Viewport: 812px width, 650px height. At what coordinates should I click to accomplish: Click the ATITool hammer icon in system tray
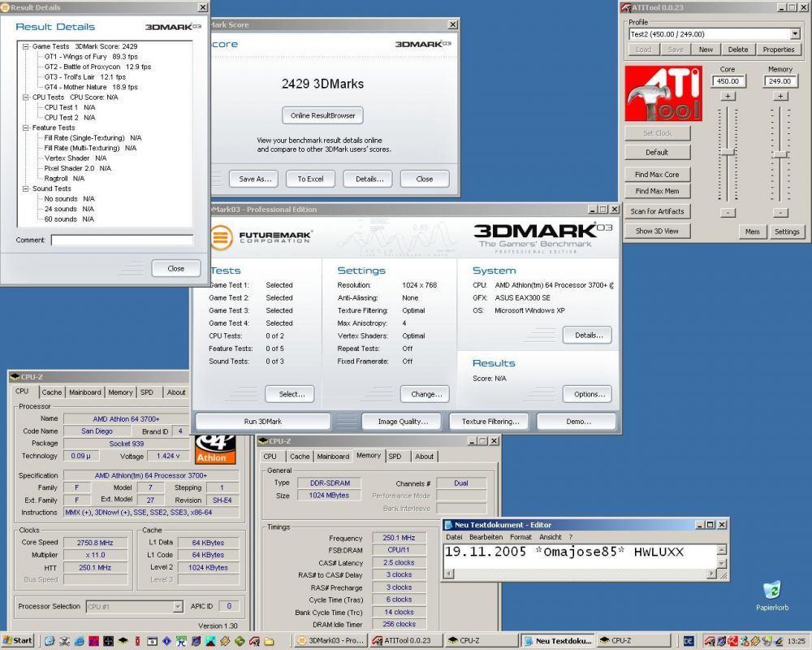pos(710,641)
